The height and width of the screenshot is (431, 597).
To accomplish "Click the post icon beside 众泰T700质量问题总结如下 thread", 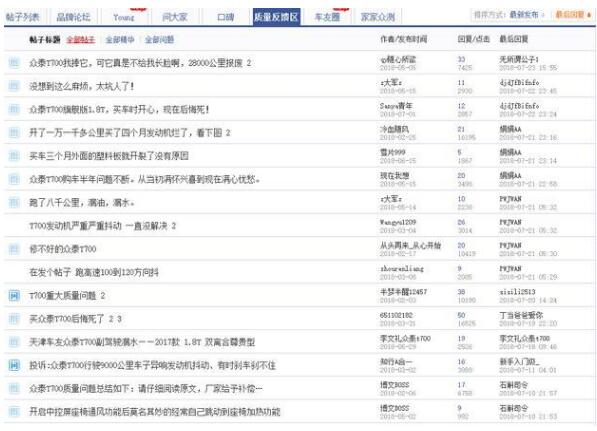I will tap(14, 389).
